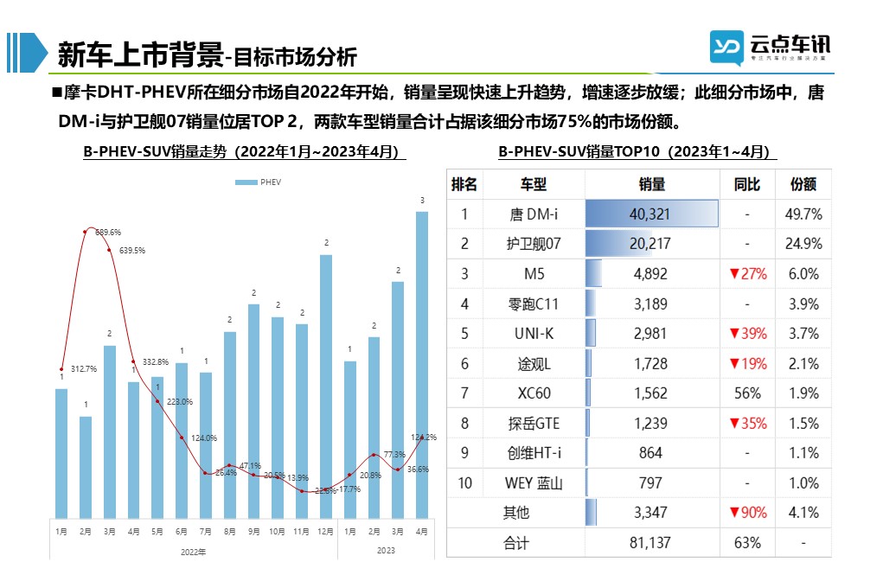Click the red ▼90% year-over-year cell
This screenshot has height=588, width=883.
[x=748, y=513]
